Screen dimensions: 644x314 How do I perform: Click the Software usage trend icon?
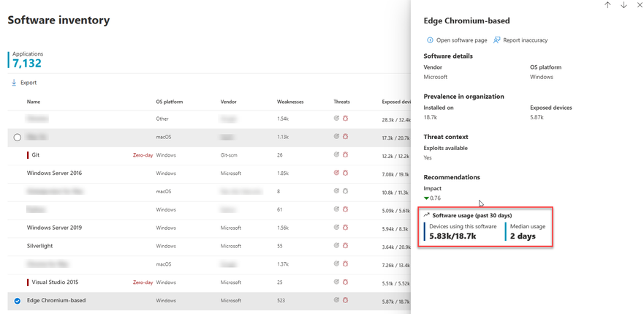tap(427, 215)
